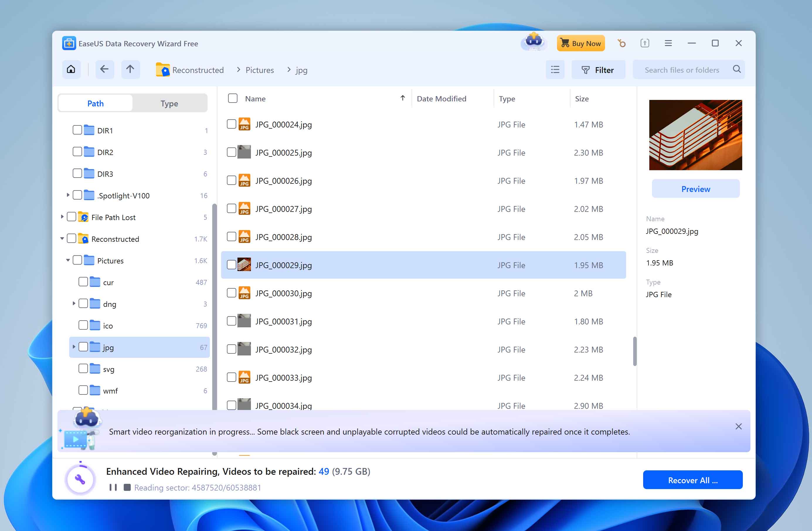
Task: Check the JPG_000032.jpg checkbox
Action: pos(231,349)
